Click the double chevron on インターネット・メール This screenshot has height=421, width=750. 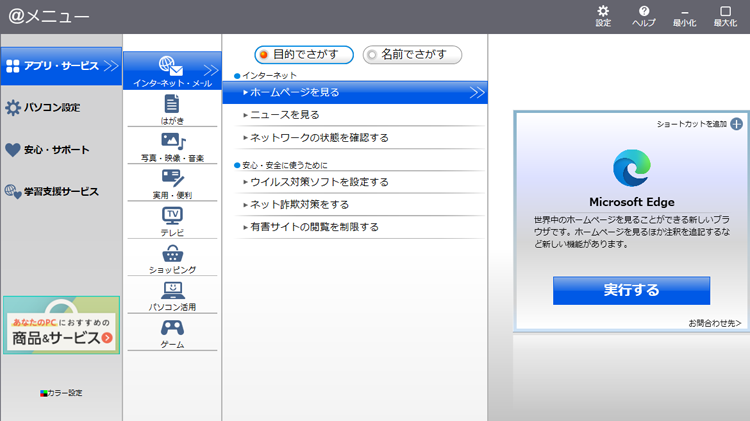(211, 71)
